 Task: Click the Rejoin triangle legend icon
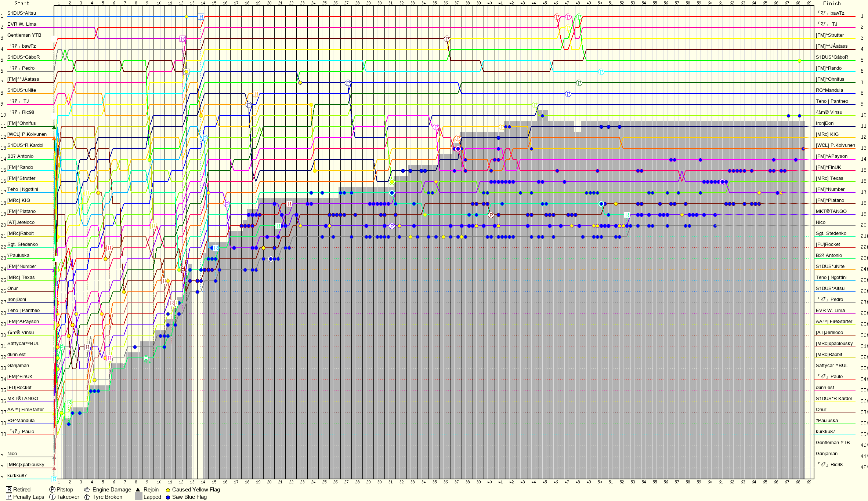(138, 489)
